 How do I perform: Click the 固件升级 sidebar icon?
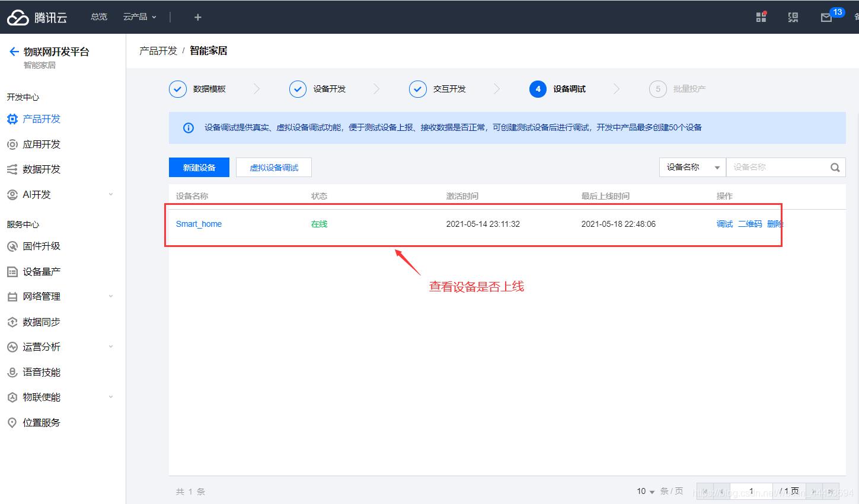[x=12, y=246]
